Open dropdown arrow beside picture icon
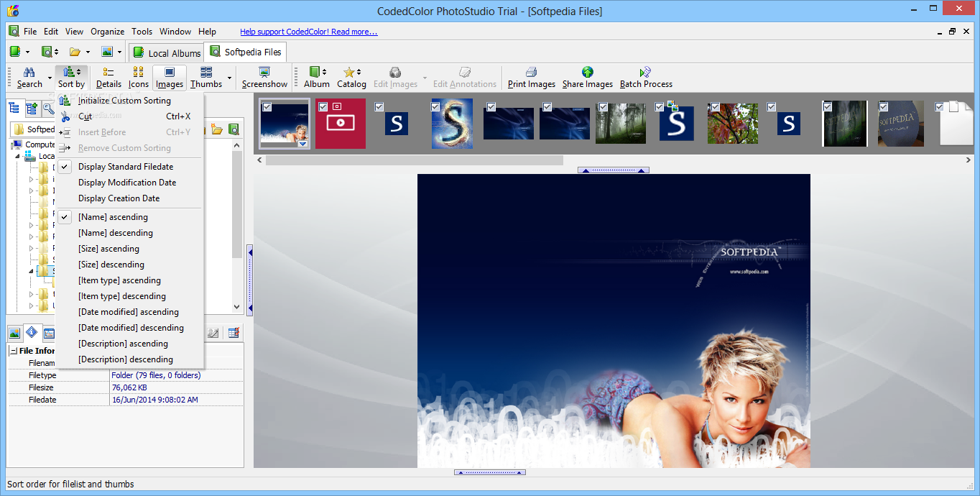Screen dimensions: 980x496 click(119, 52)
